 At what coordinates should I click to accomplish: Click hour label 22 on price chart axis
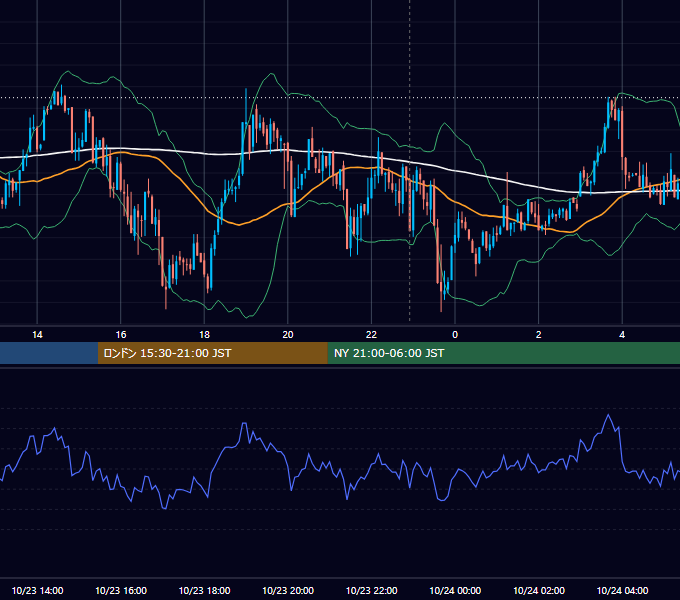pos(371,335)
